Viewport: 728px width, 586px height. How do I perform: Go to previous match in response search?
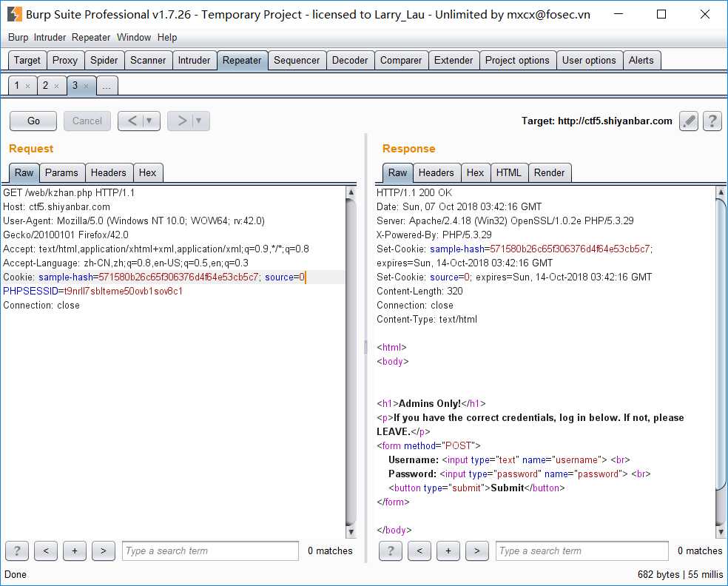tap(419, 551)
